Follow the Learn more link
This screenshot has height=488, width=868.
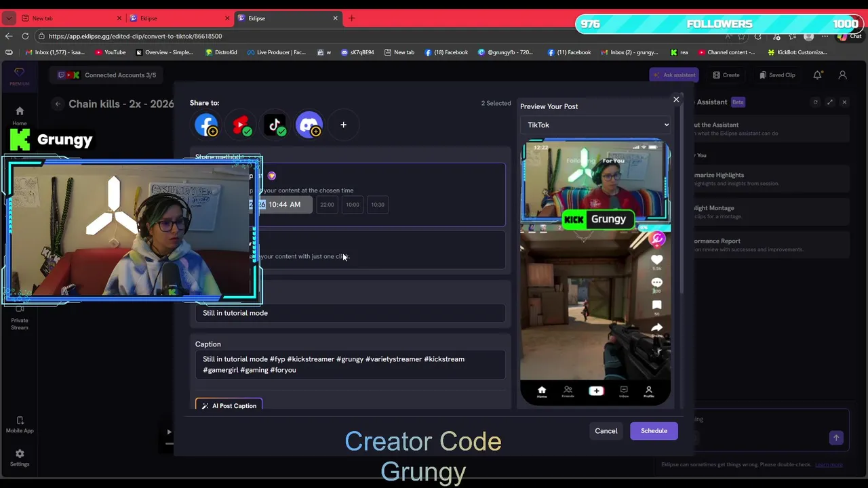[x=829, y=465]
